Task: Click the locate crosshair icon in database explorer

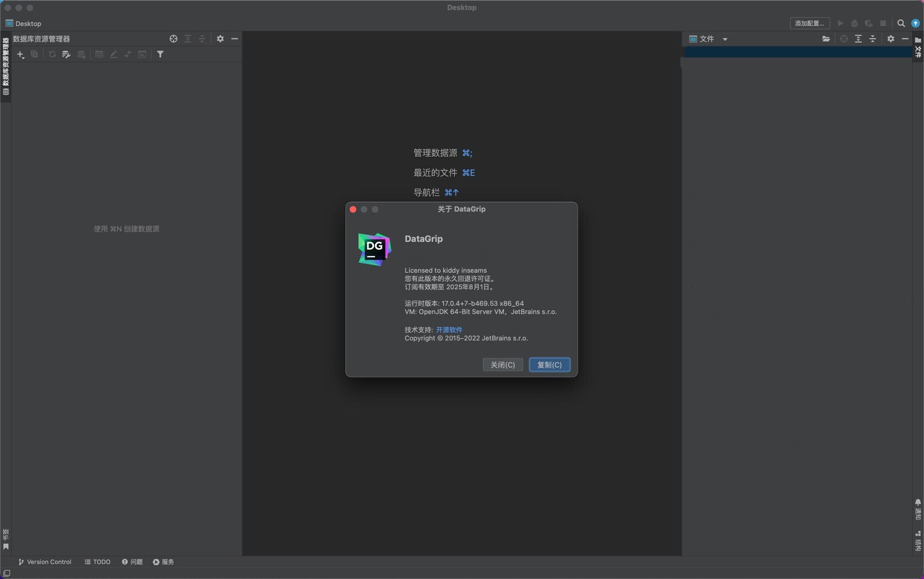Action: pyautogui.click(x=173, y=39)
